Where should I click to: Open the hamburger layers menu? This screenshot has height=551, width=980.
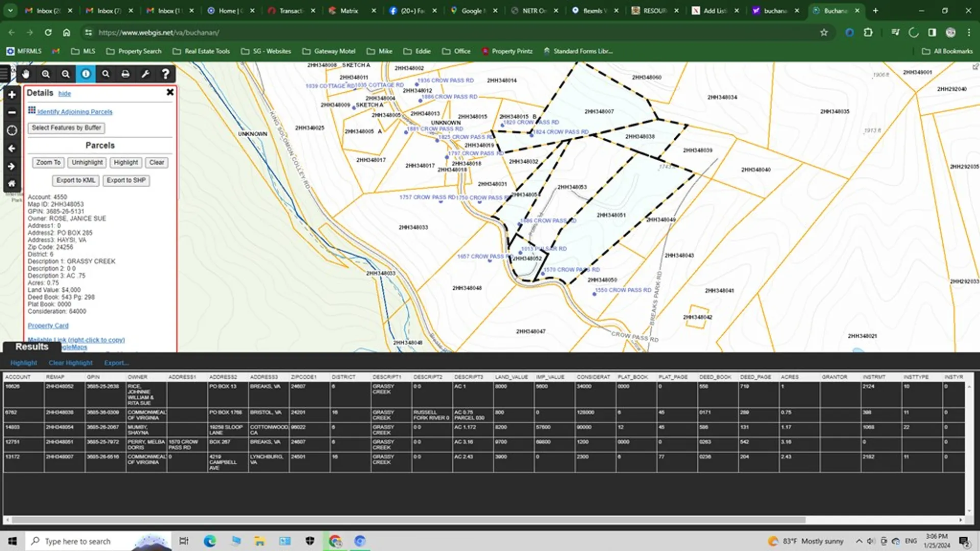click(5, 74)
